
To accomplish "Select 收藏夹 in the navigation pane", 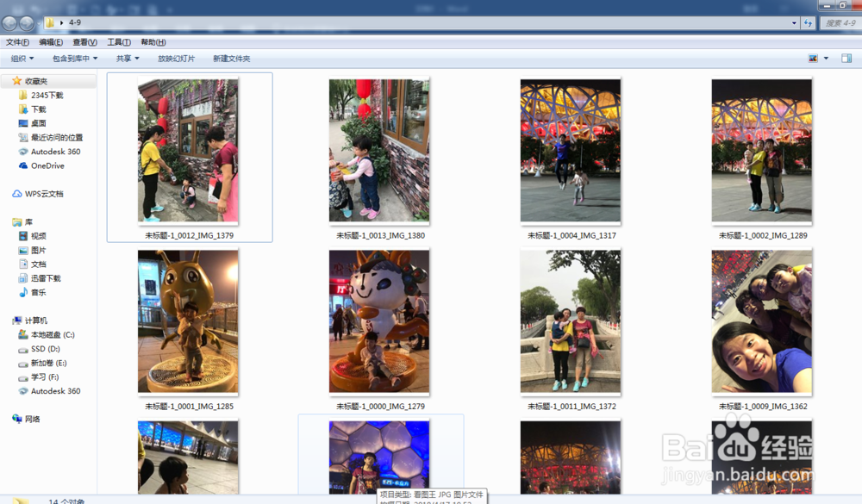I will point(35,81).
